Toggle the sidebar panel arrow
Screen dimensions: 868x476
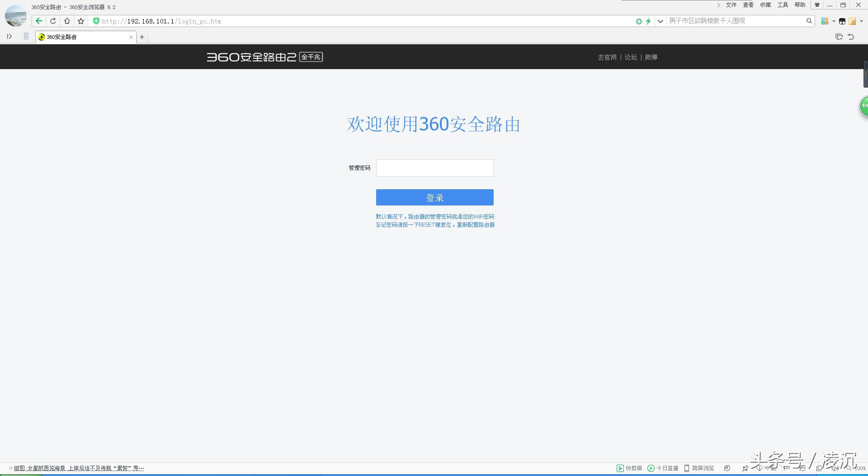click(x=9, y=37)
